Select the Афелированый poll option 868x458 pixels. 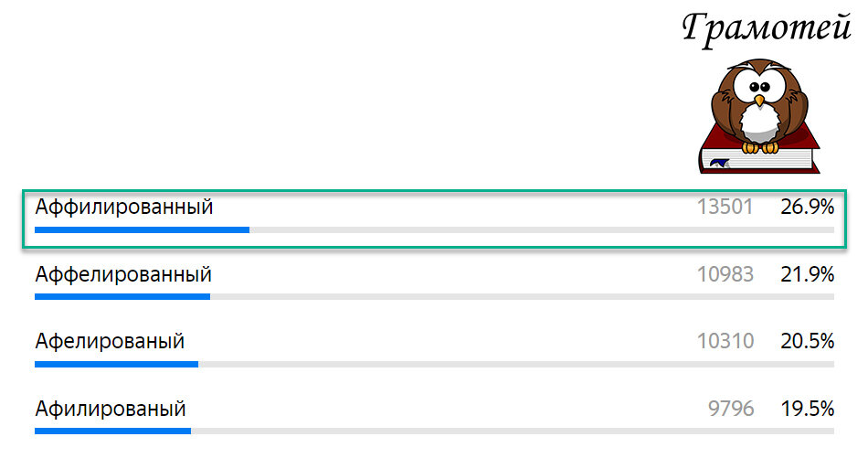pyautogui.click(x=110, y=341)
